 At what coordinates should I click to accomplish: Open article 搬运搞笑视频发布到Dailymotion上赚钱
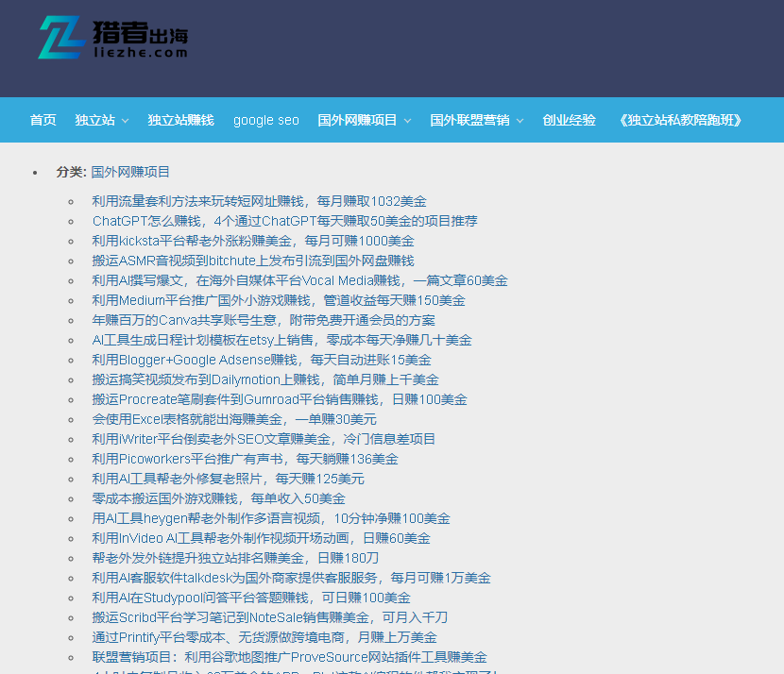pos(265,379)
